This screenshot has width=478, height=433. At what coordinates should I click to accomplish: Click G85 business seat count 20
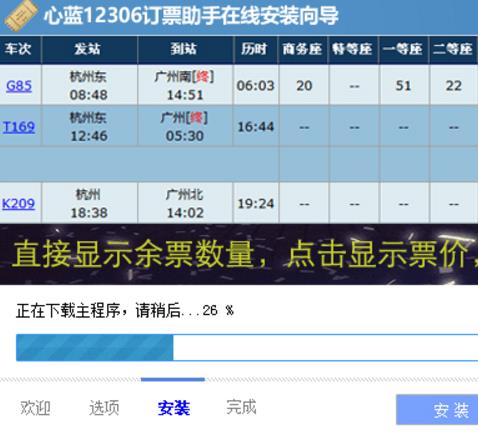(304, 86)
